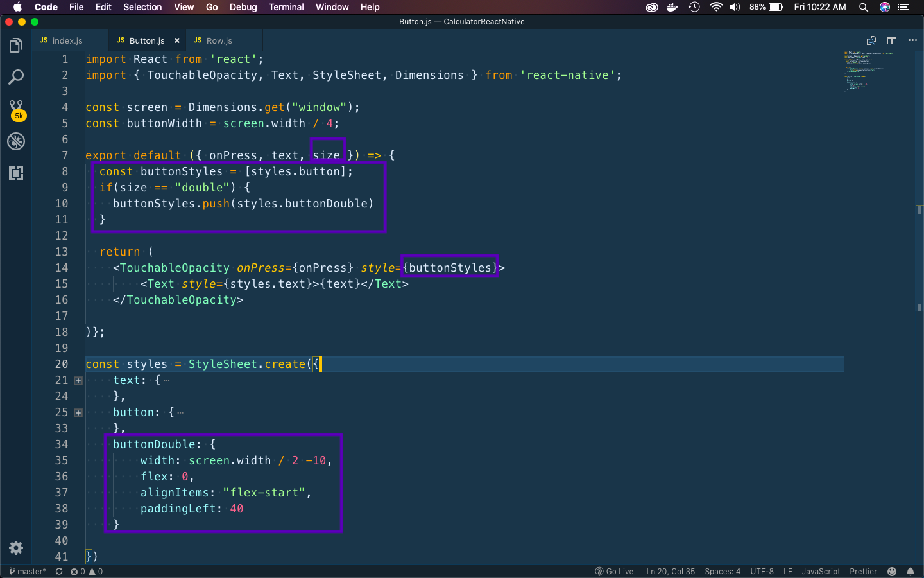Click the Wi-Fi icon in the menu bar
The width and height of the screenshot is (924, 578).
point(716,7)
